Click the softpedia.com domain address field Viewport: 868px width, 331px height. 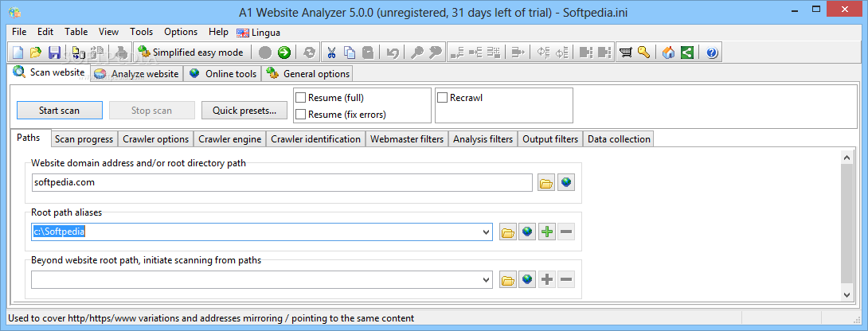[x=282, y=182]
